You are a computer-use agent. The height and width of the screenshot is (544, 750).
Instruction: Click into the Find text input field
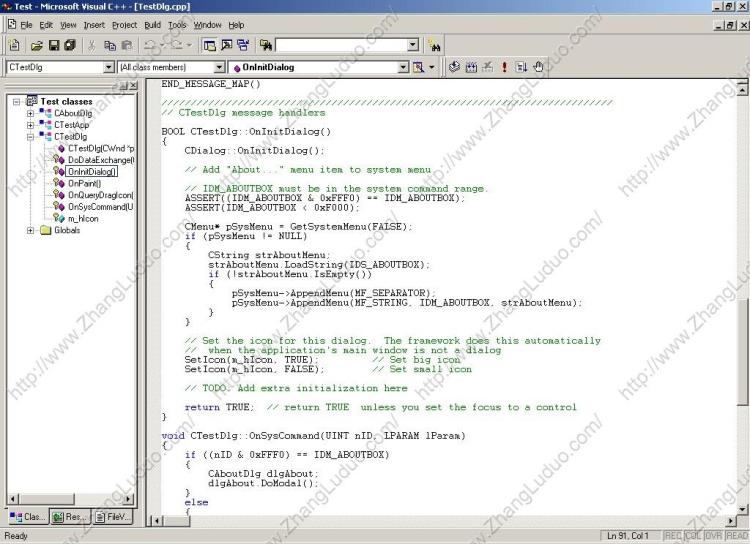coord(342,45)
